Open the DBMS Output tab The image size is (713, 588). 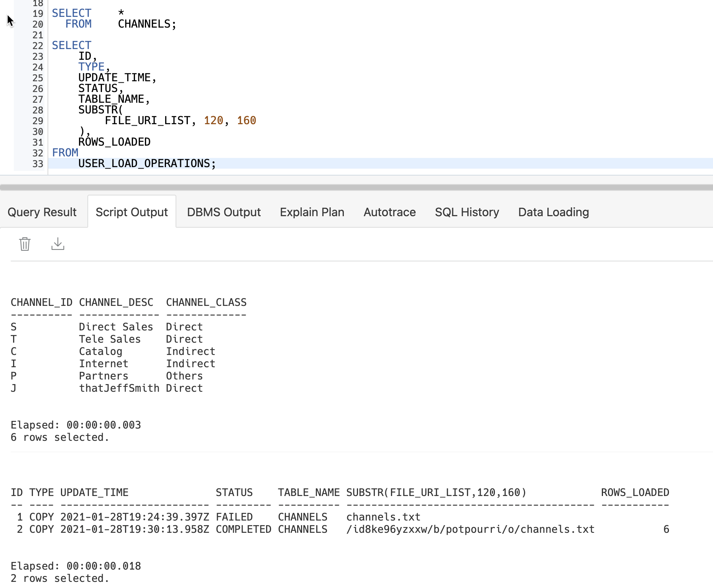coord(224,212)
